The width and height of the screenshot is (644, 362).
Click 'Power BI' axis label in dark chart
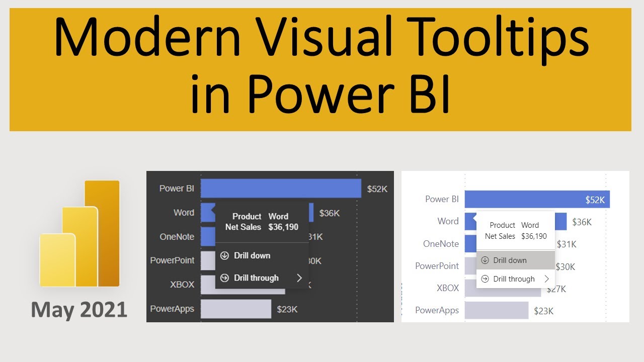click(x=177, y=189)
